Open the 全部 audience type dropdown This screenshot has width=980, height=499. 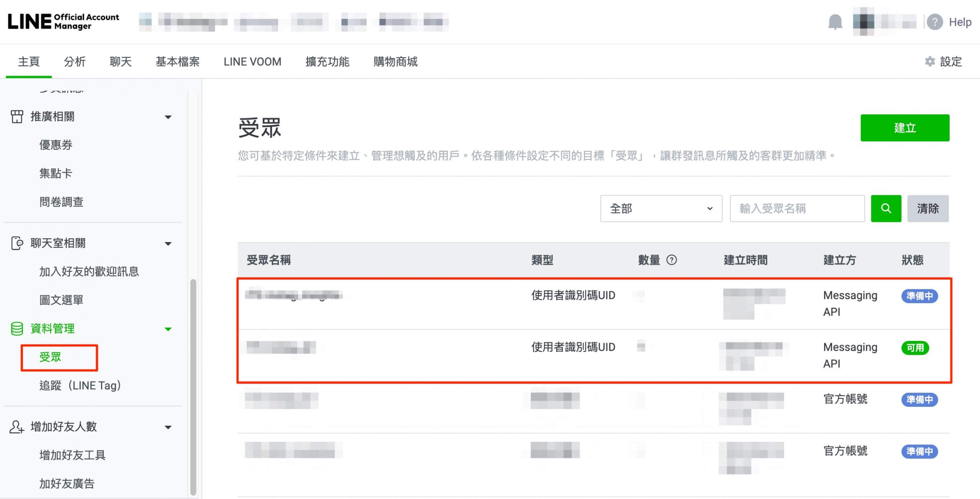[x=661, y=209]
